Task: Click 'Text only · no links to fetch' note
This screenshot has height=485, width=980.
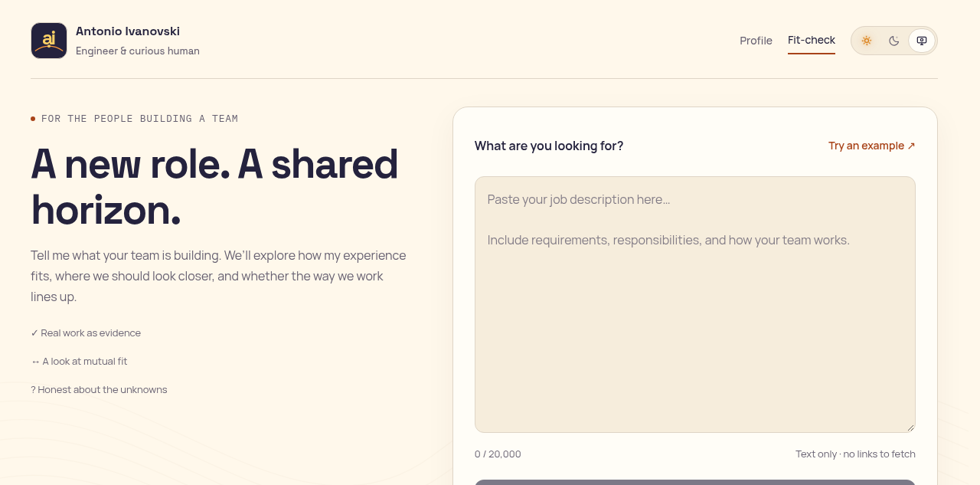Action: coord(855,454)
